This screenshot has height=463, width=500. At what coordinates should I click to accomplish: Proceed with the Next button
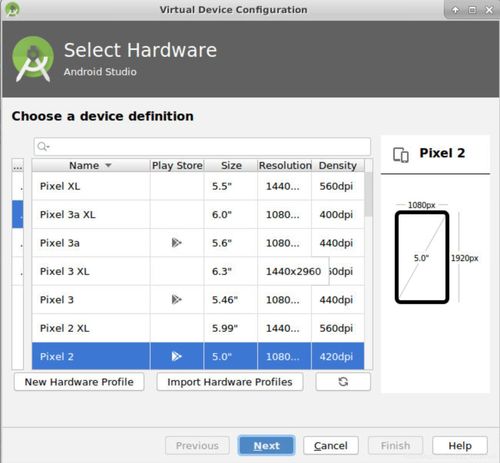point(266,445)
